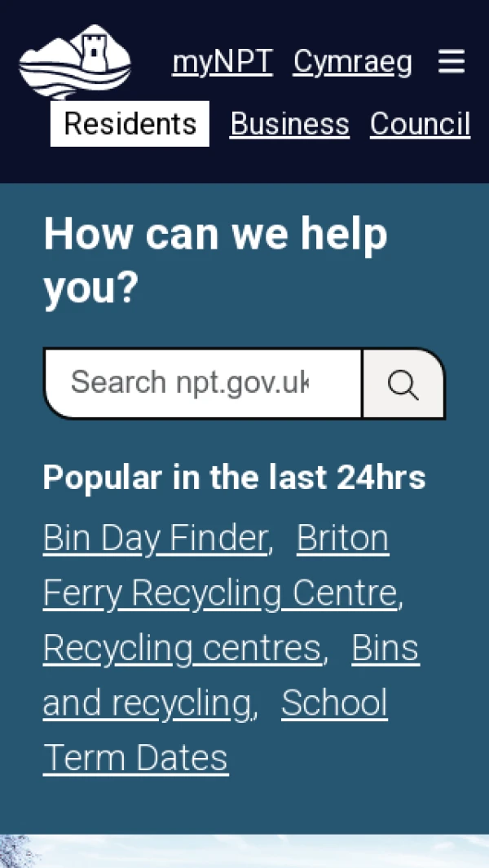The height and width of the screenshot is (868, 489).
Task: Switch to the Business tab
Action: click(289, 123)
